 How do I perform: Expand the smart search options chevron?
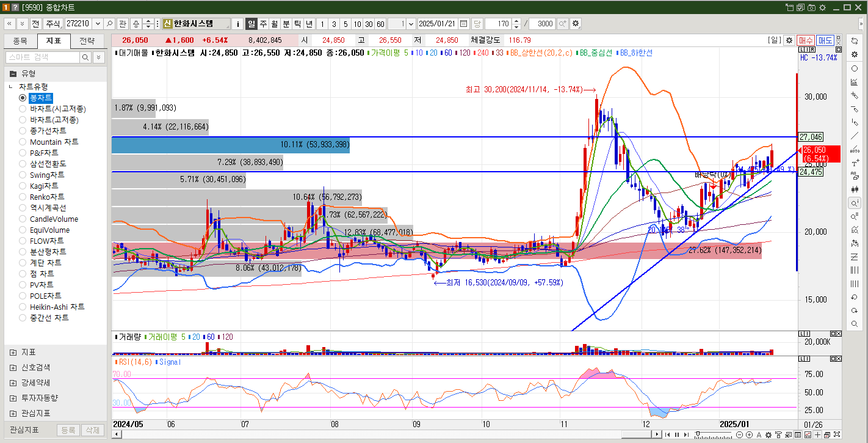(99, 57)
